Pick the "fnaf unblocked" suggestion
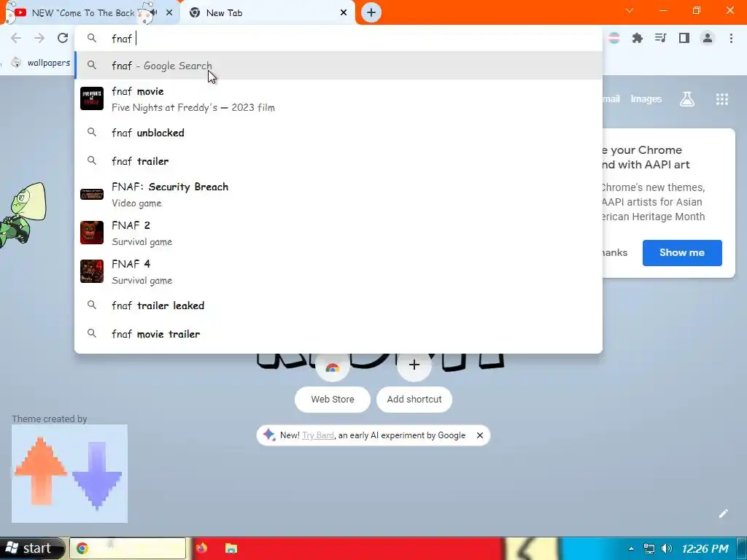The width and height of the screenshot is (747, 560). (338, 133)
